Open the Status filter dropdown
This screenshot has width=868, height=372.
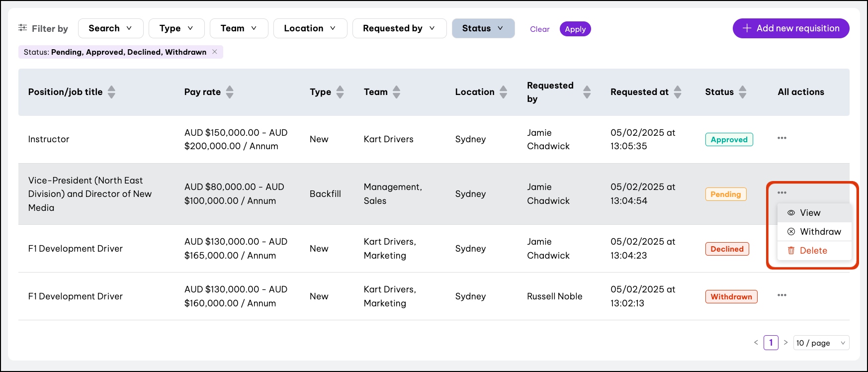[483, 28]
